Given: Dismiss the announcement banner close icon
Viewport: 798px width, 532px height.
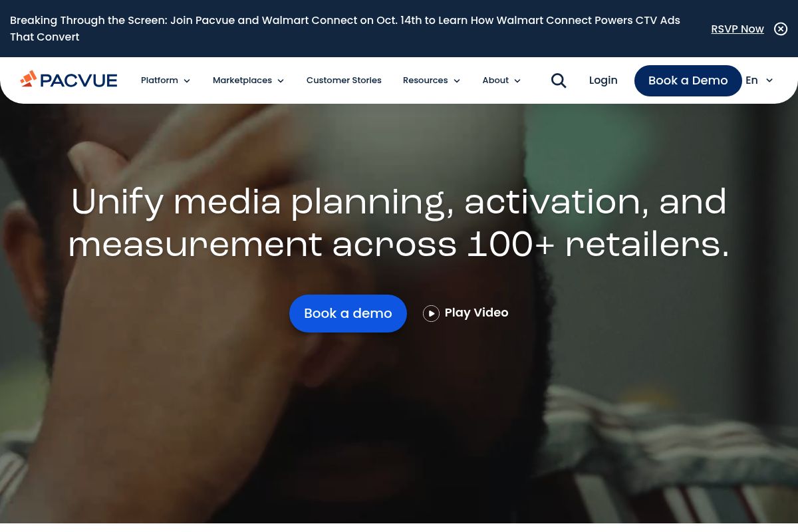Looking at the screenshot, I should (x=781, y=29).
